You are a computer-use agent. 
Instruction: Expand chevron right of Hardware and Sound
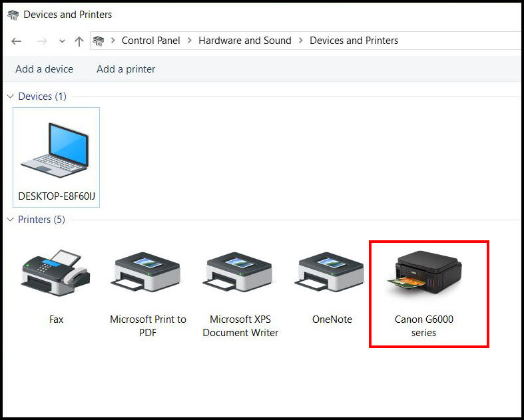pyautogui.click(x=301, y=41)
